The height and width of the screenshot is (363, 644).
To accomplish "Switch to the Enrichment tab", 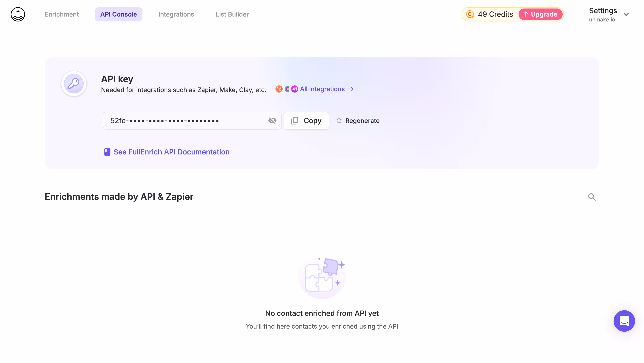I will click(61, 14).
